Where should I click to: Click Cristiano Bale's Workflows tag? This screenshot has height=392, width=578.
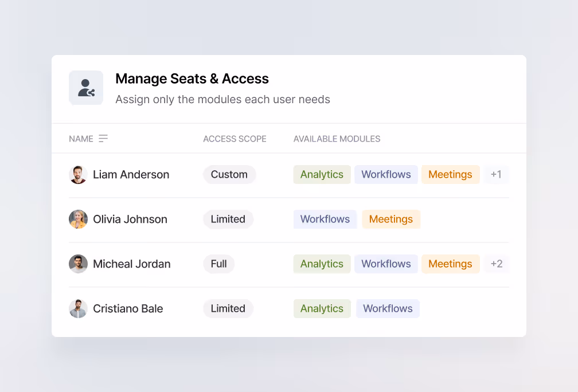pos(388,309)
